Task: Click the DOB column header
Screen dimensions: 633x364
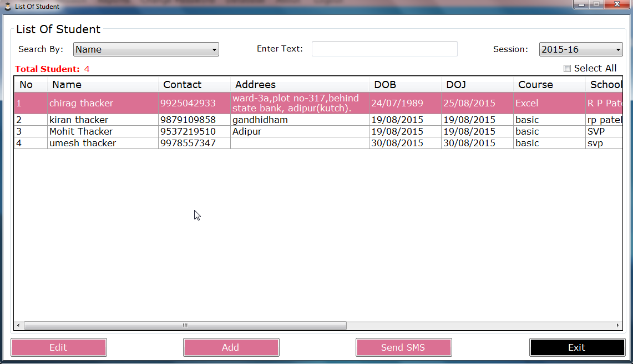Action: click(x=405, y=85)
